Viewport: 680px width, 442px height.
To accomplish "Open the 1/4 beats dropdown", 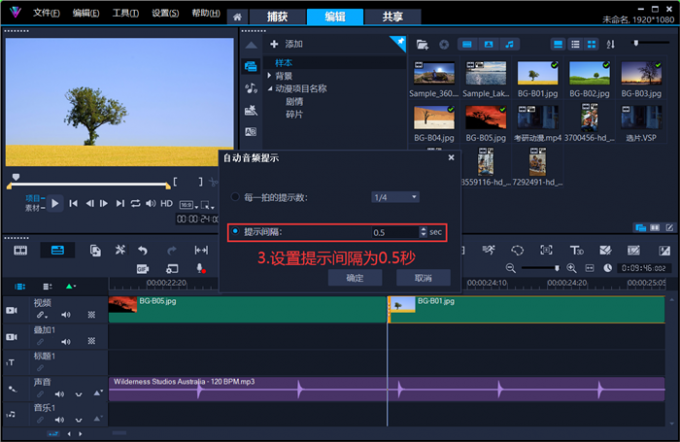I will point(395,197).
